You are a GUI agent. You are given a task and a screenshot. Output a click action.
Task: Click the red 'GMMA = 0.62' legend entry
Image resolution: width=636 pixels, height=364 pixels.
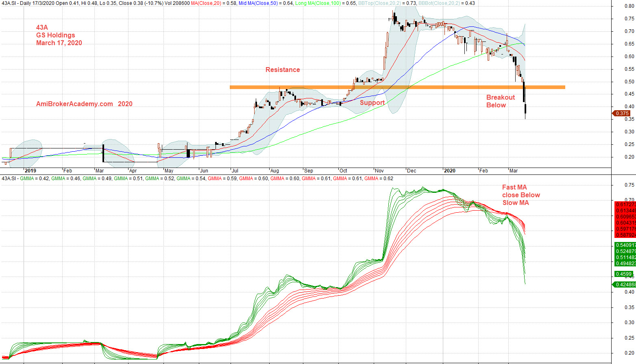[379, 179]
